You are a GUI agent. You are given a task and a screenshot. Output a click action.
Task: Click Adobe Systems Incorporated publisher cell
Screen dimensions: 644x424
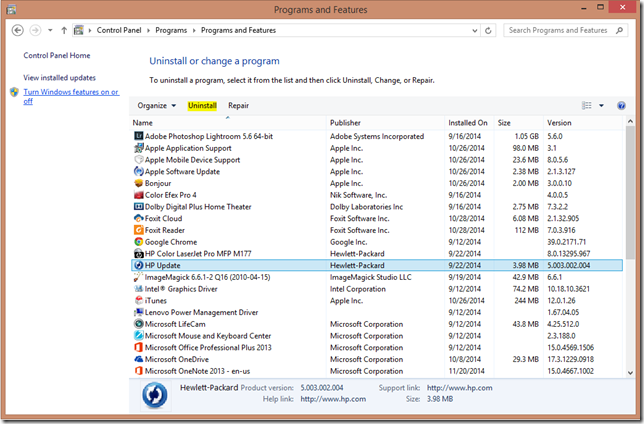pos(377,136)
